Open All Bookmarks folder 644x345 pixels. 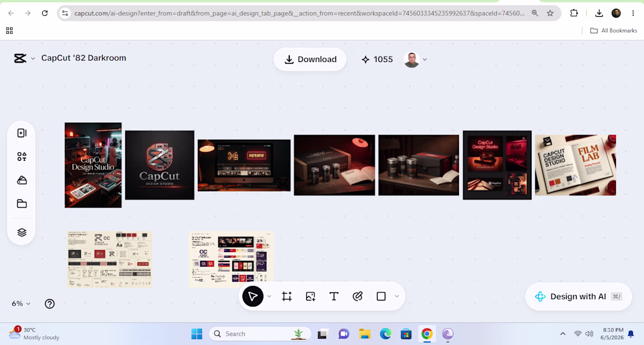click(614, 30)
